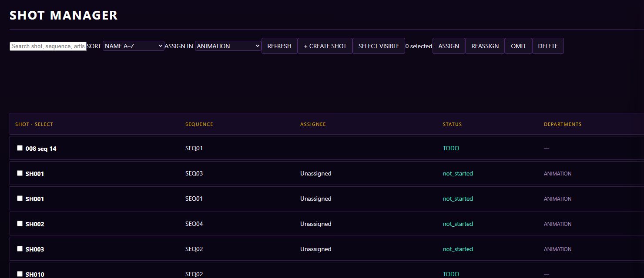Click the not_started status in SH002 row
644x278 pixels.
pyautogui.click(x=458, y=224)
